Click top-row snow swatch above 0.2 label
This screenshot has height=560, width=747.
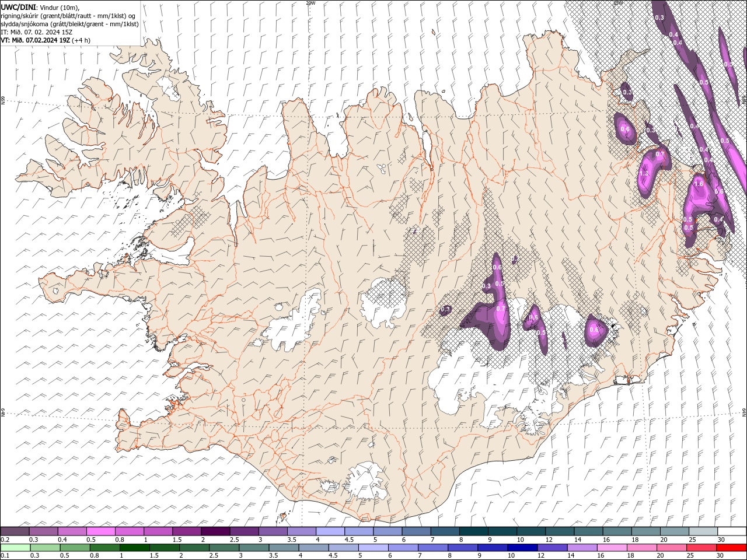pyautogui.click(x=15, y=531)
